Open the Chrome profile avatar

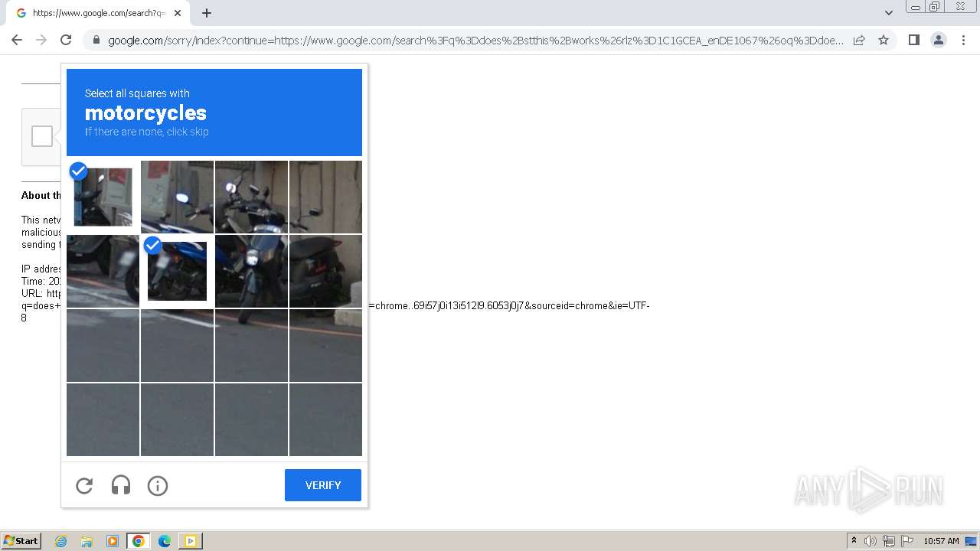pyautogui.click(x=939, y=40)
